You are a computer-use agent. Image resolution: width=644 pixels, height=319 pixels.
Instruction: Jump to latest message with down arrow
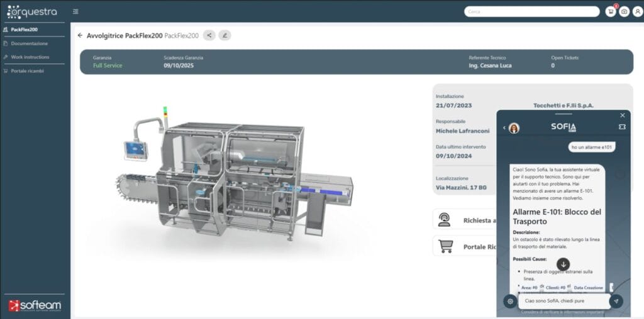tap(563, 264)
